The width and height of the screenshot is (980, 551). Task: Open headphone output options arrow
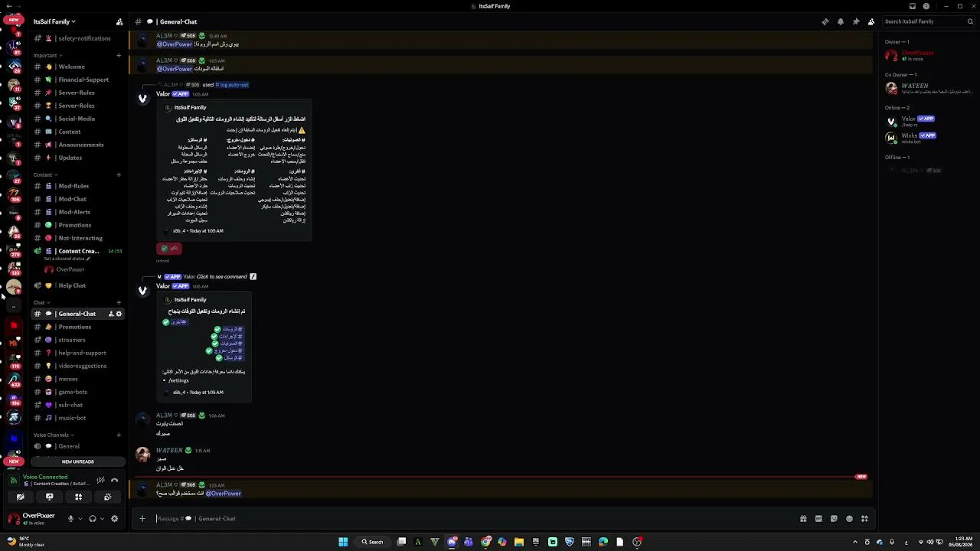(x=102, y=518)
